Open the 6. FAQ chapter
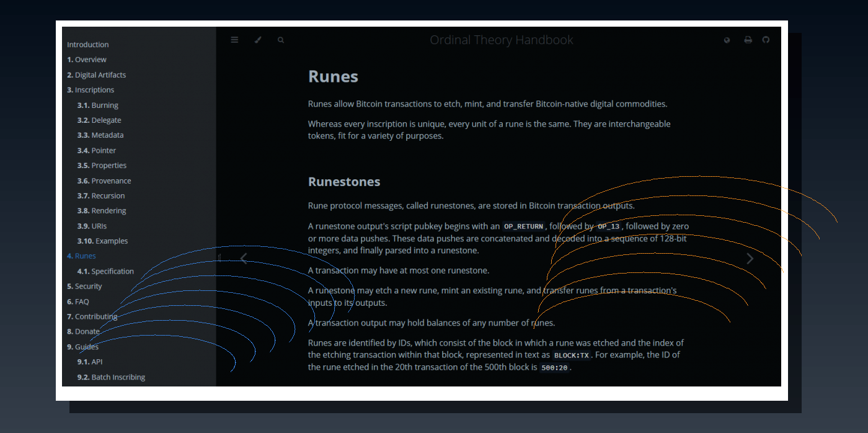Screen dimensions: 868x433 [x=78, y=301]
